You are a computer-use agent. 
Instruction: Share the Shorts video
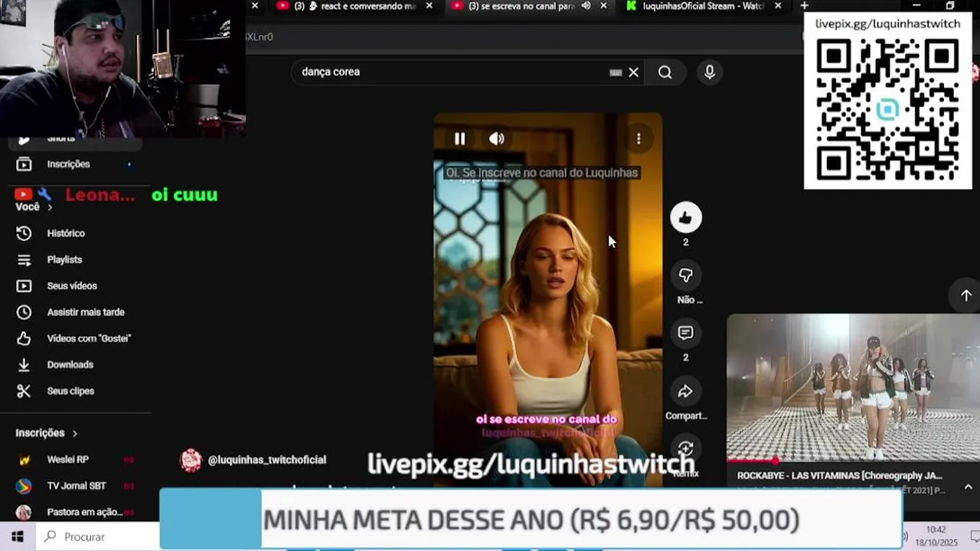point(686,391)
